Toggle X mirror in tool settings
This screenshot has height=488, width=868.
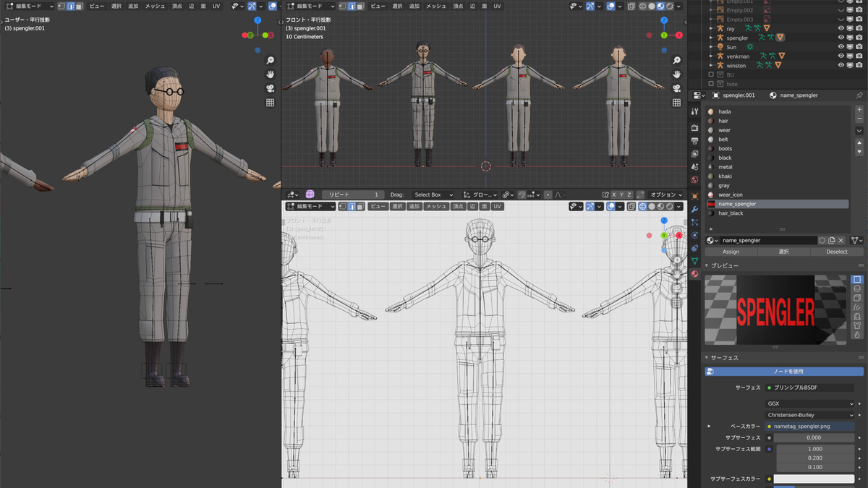tap(614, 194)
